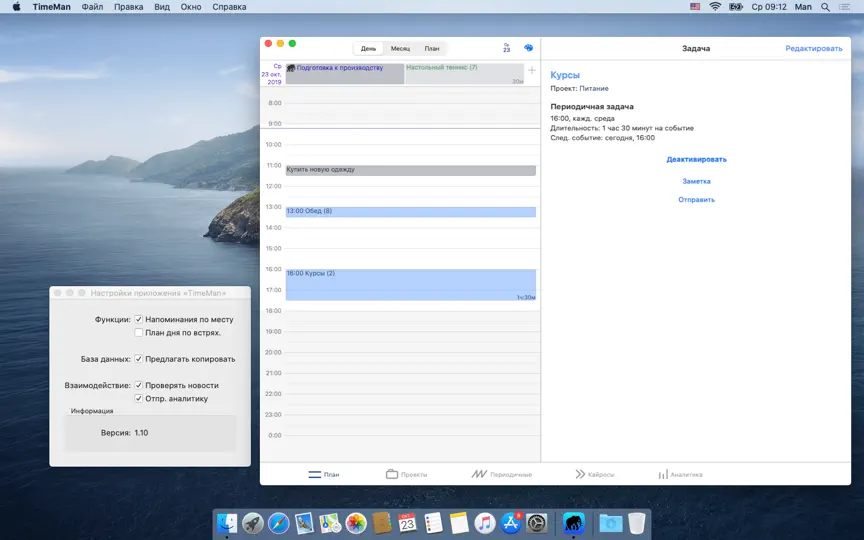Disable location reminders checkbox
The image size is (864, 540).
139,319
